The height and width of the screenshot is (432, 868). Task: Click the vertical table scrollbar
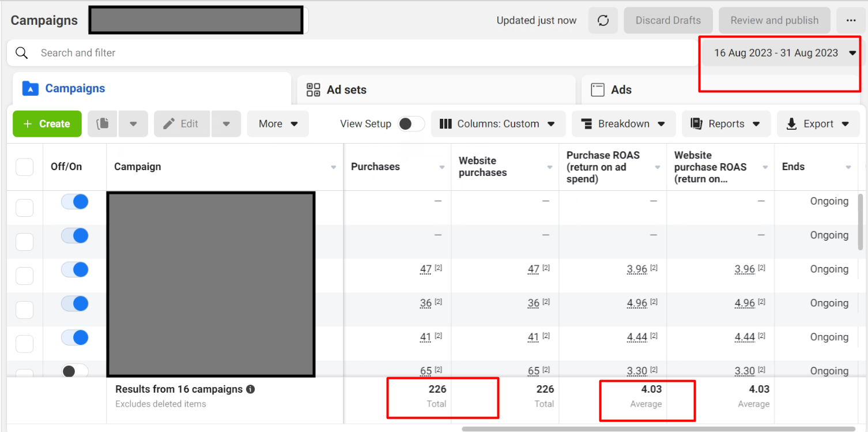pos(861,222)
